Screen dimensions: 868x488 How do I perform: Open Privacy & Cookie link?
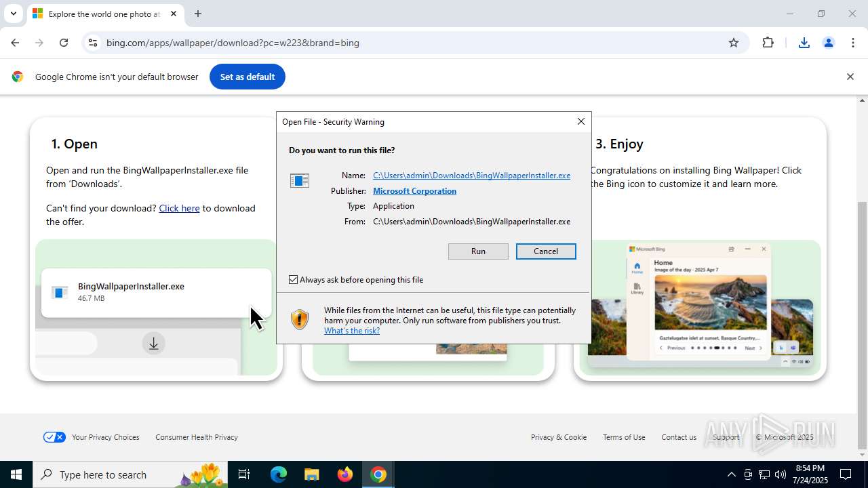point(559,437)
